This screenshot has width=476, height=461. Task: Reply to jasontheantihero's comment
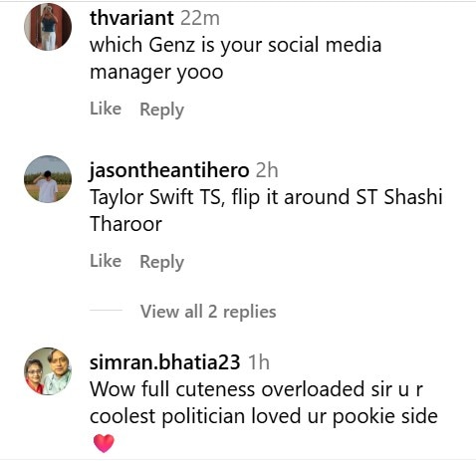tap(162, 262)
